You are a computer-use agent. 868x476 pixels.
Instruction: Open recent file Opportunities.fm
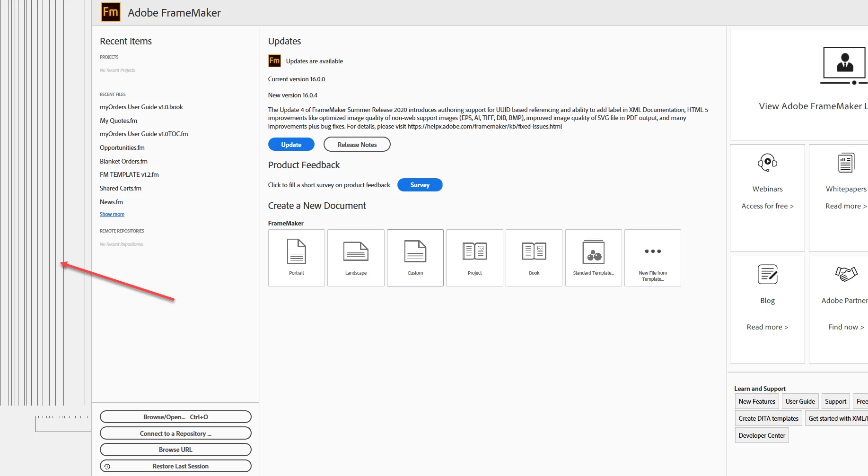(x=122, y=147)
